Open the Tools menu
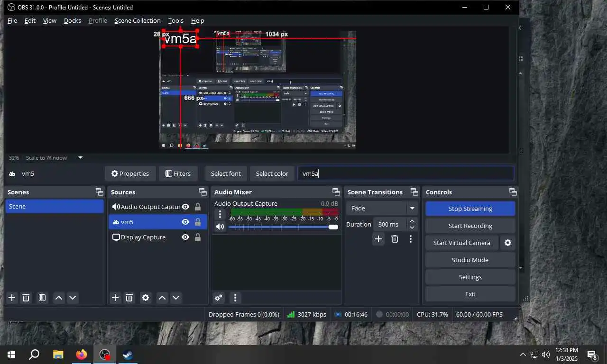Viewport: 607px width, 364px height. [175, 20]
